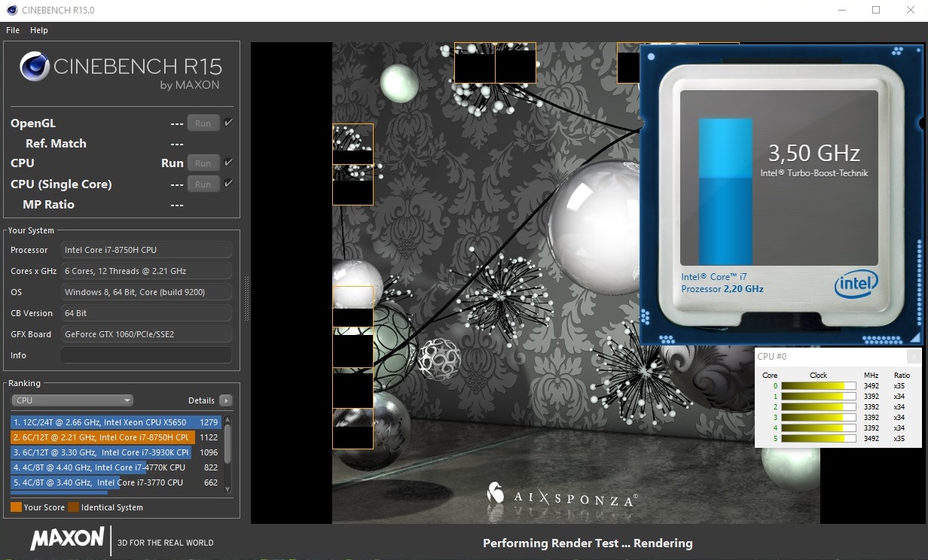Click the Core 5 clock bar
The height and width of the screenshot is (560, 928).
(819, 439)
